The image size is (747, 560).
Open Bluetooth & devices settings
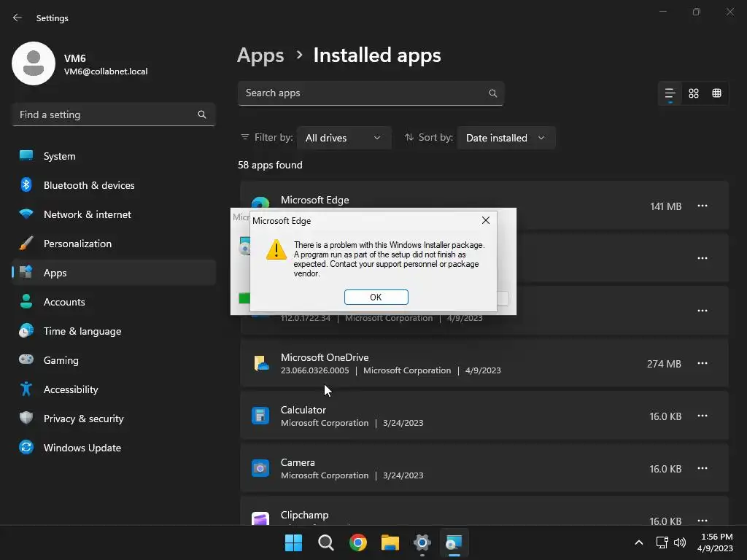pos(113,185)
